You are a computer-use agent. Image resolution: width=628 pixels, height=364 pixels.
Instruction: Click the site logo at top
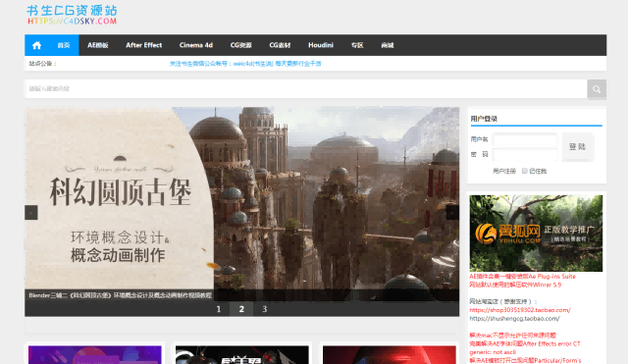(x=72, y=15)
